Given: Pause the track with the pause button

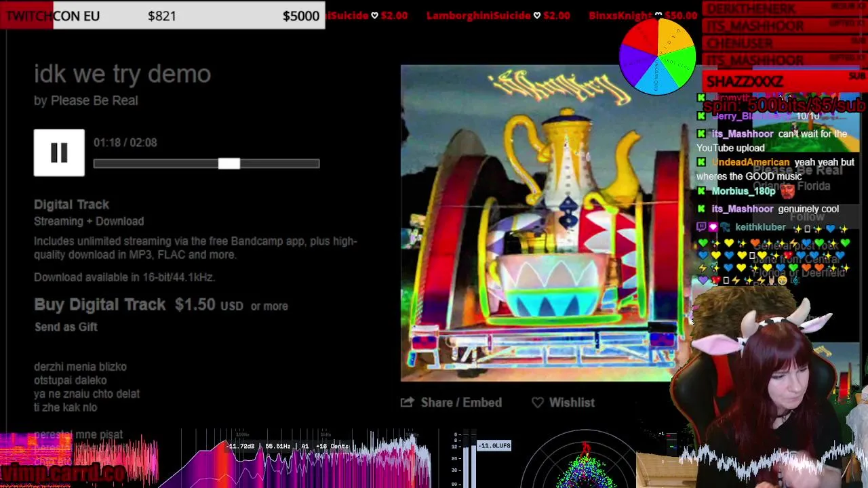Looking at the screenshot, I should click(59, 152).
